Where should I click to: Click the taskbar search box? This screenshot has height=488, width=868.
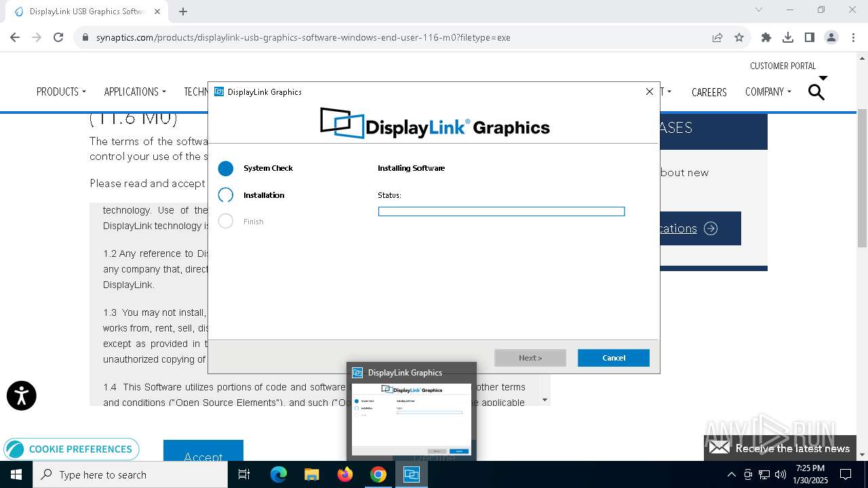click(x=130, y=474)
